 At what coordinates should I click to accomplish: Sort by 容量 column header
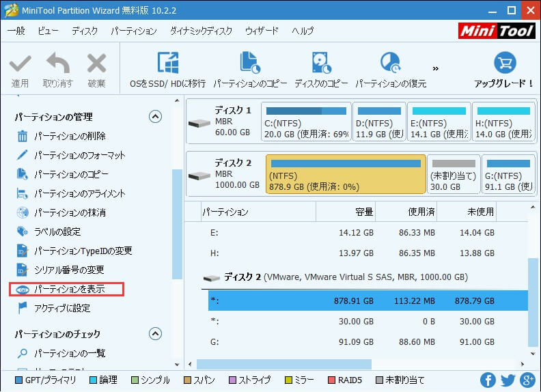point(346,212)
